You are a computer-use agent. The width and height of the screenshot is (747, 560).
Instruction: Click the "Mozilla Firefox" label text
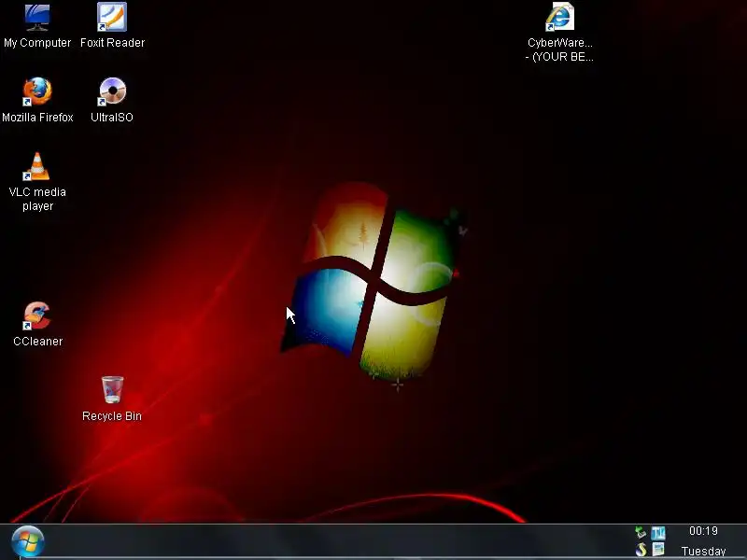[x=37, y=118]
